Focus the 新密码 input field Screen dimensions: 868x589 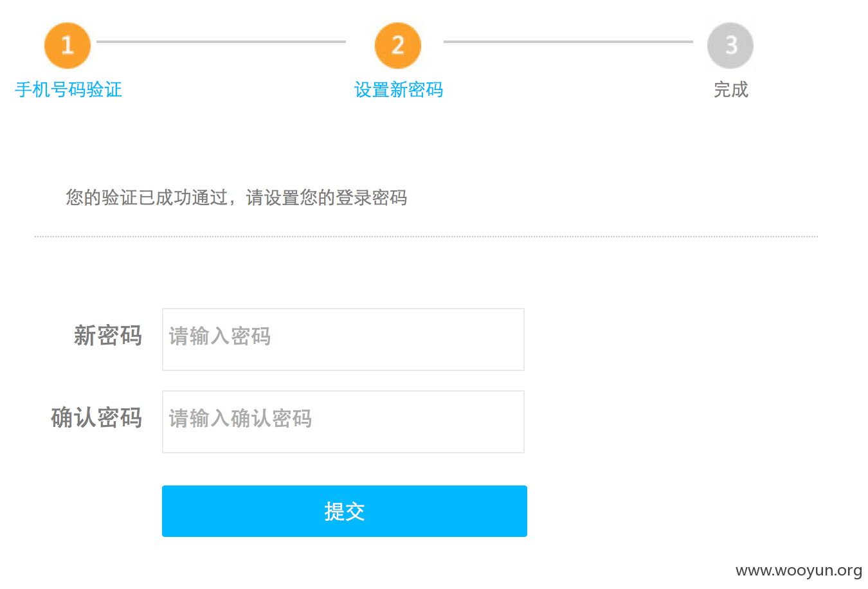pos(343,340)
